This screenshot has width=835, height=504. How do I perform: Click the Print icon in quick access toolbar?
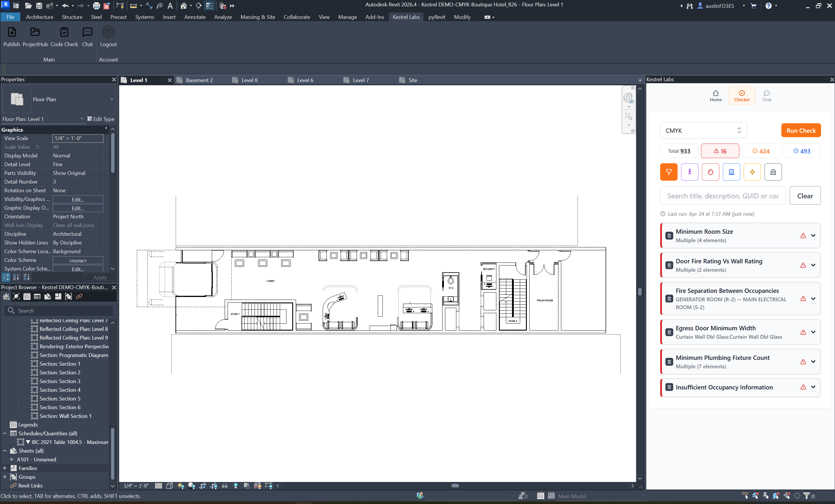pyautogui.click(x=96, y=6)
